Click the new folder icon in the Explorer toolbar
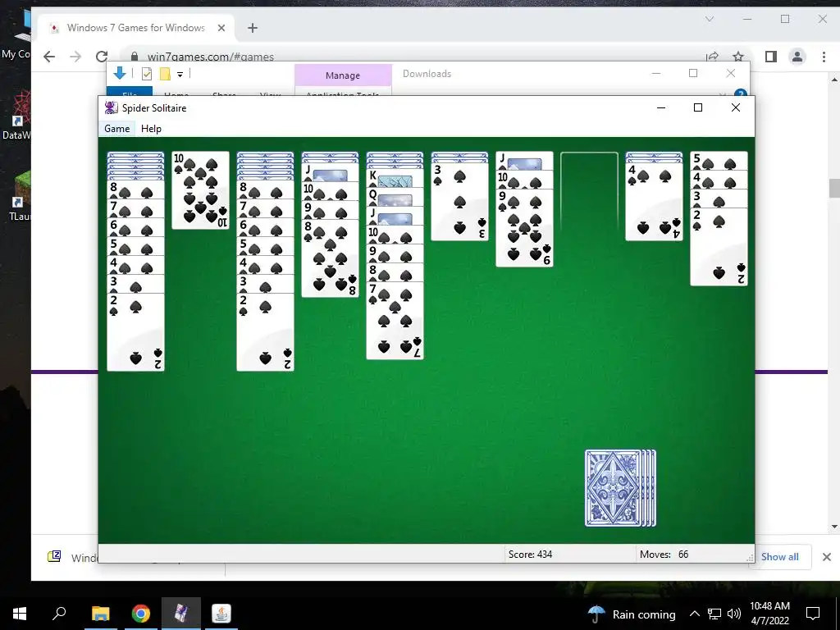This screenshot has width=840, height=630. tap(165, 74)
